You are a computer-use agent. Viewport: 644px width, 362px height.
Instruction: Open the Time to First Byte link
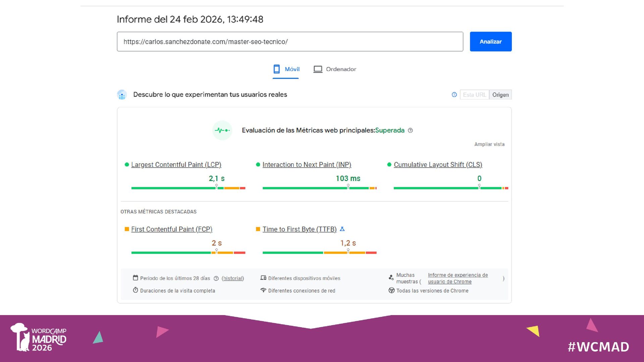(299, 229)
